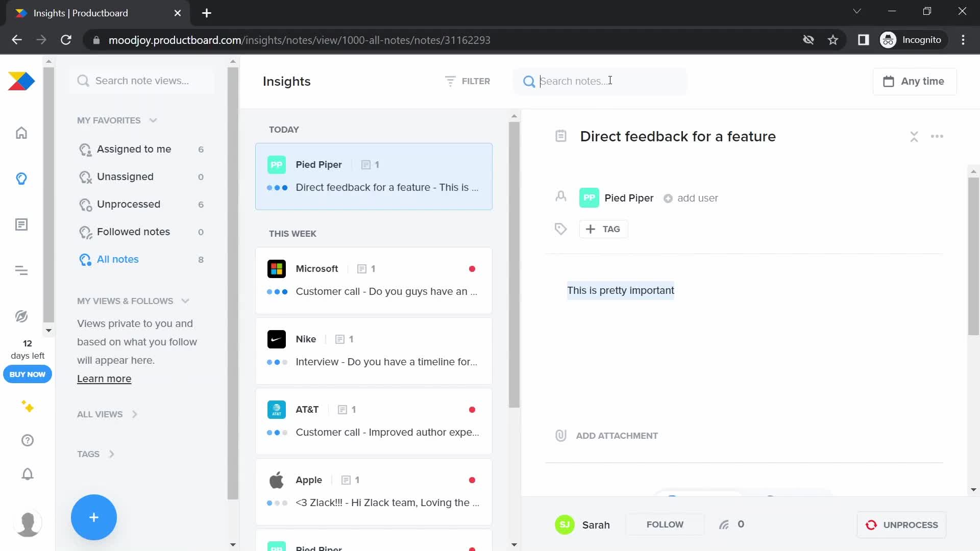Select the Pied Piper direct feedback note
The image size is (980, 551).
click(374, 177)
